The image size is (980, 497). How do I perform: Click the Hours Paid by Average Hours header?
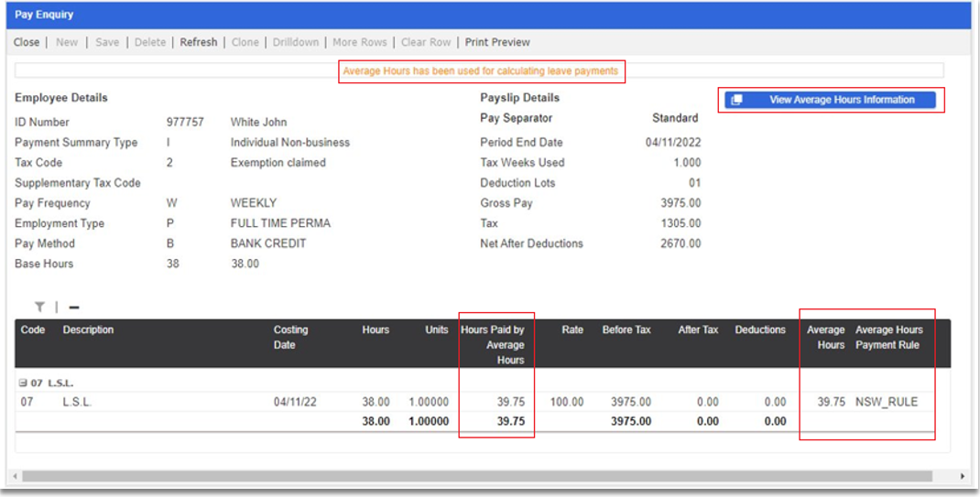[493, 345]
